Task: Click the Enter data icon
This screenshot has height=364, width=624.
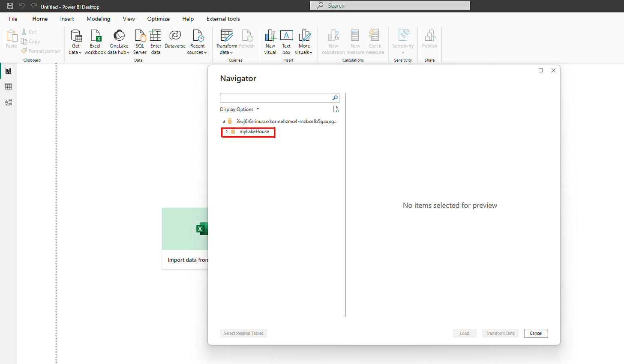Action: 156,41
